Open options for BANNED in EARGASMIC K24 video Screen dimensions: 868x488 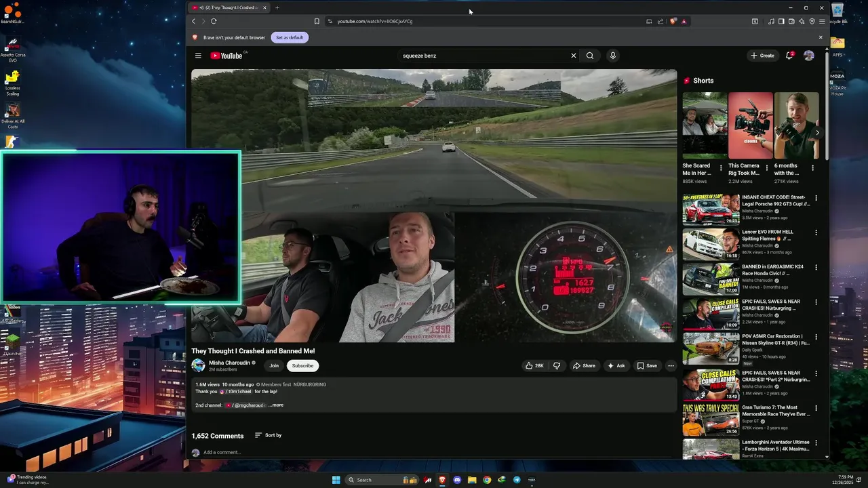point(816,267)
